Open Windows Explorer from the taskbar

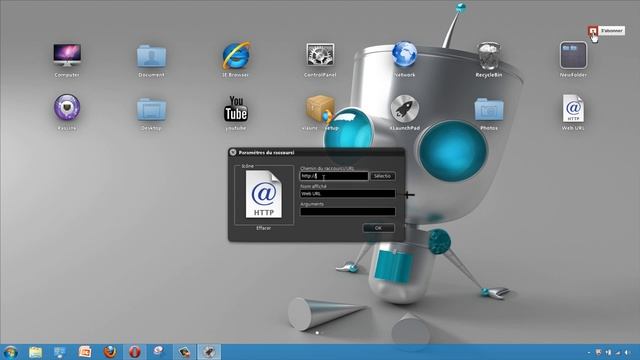(x=36, y=352)
